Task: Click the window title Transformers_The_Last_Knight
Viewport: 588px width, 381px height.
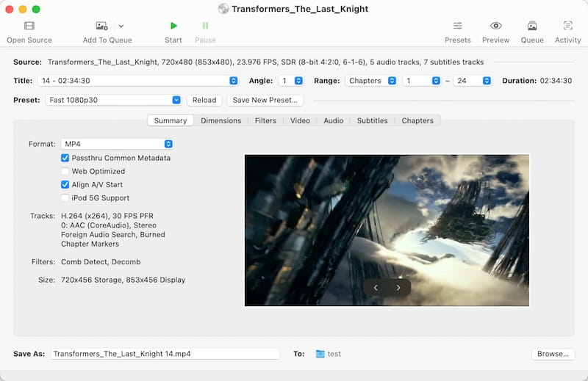Action: [x=300, y=9]
